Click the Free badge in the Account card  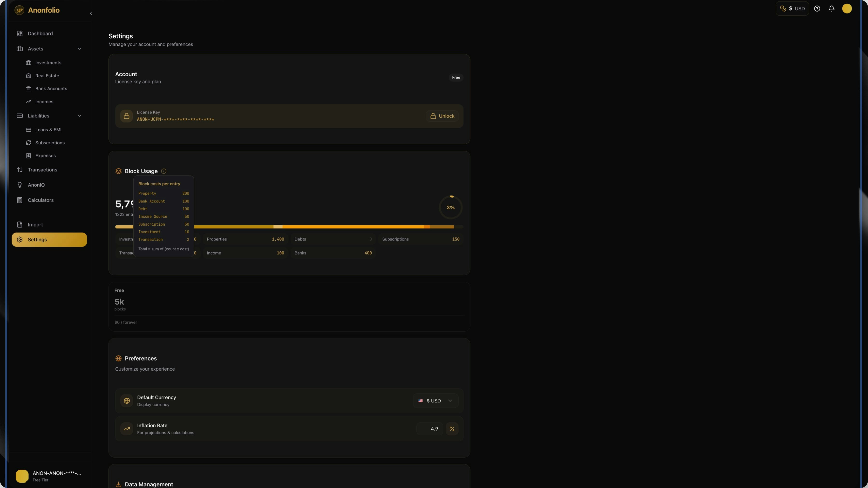coord(456,77)
